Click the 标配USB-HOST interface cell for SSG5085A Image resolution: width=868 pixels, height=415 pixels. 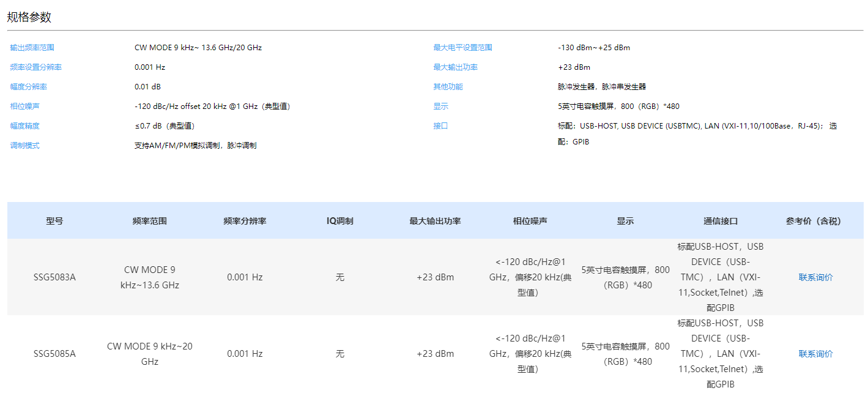[x=721, y=354]
